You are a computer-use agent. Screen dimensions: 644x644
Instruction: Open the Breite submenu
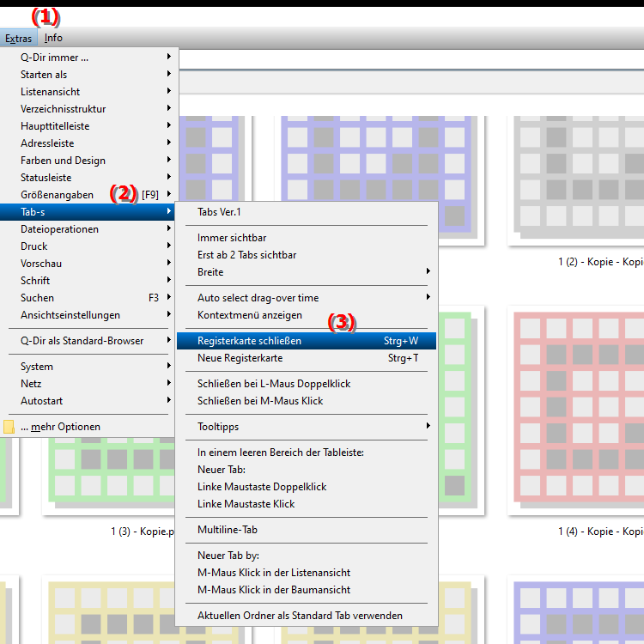pos(307,273)
